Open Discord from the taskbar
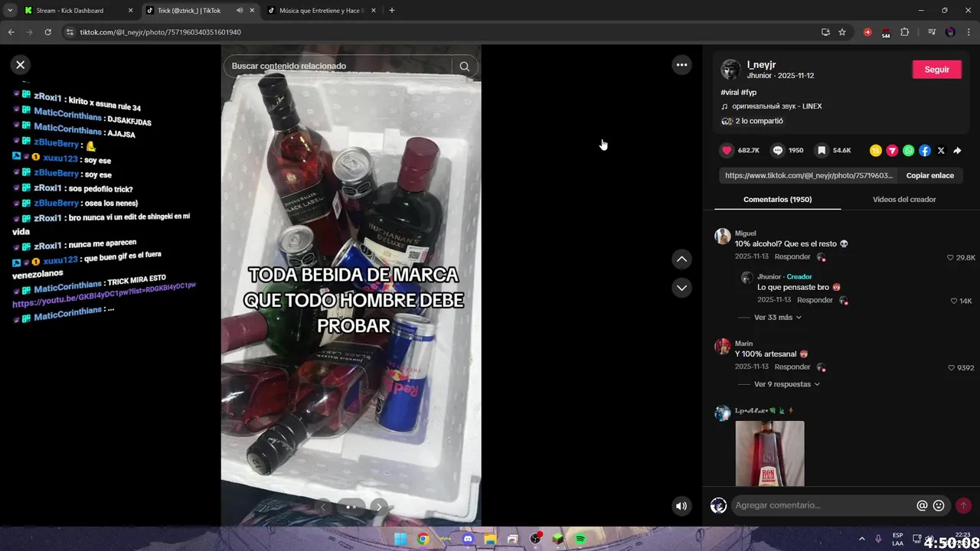Screen dimensions: 980x551 pyautogui.click(x=468, y=539)
